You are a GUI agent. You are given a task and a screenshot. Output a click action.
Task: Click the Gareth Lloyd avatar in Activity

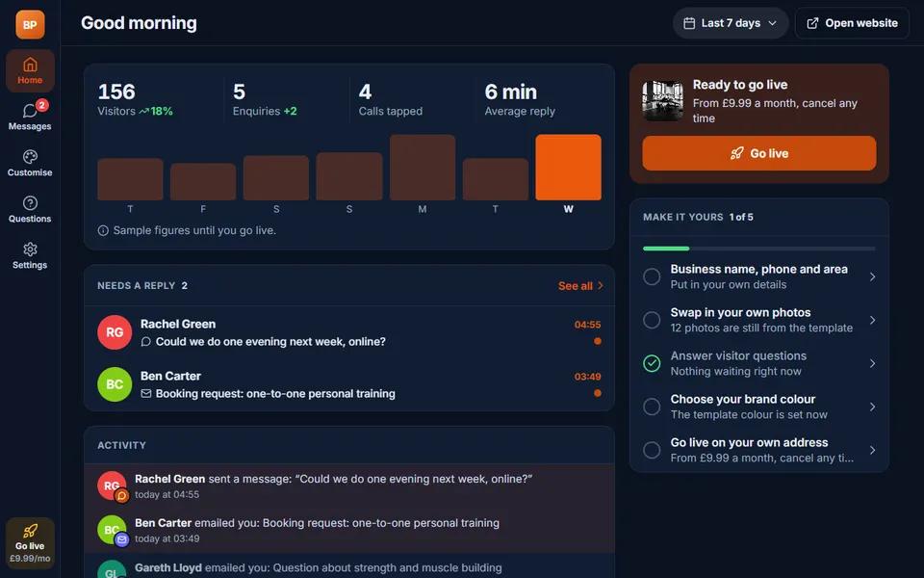click(112, 569)
